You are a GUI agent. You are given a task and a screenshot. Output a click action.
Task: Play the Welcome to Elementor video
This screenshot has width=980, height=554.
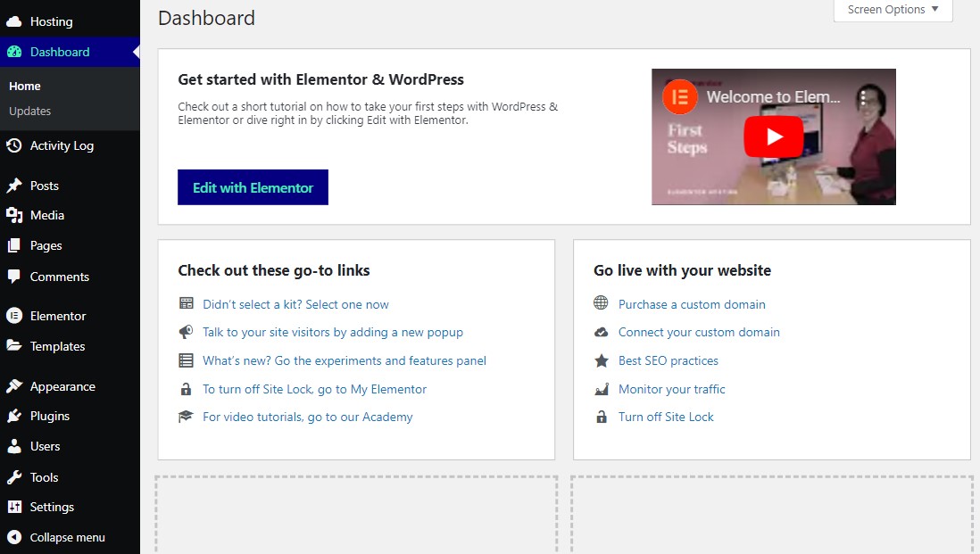tap(773, 136)
